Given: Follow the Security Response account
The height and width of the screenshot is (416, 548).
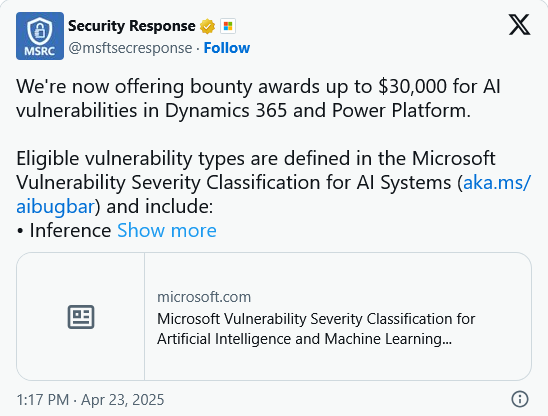Looking at the screenshot, I should [227, 48].
